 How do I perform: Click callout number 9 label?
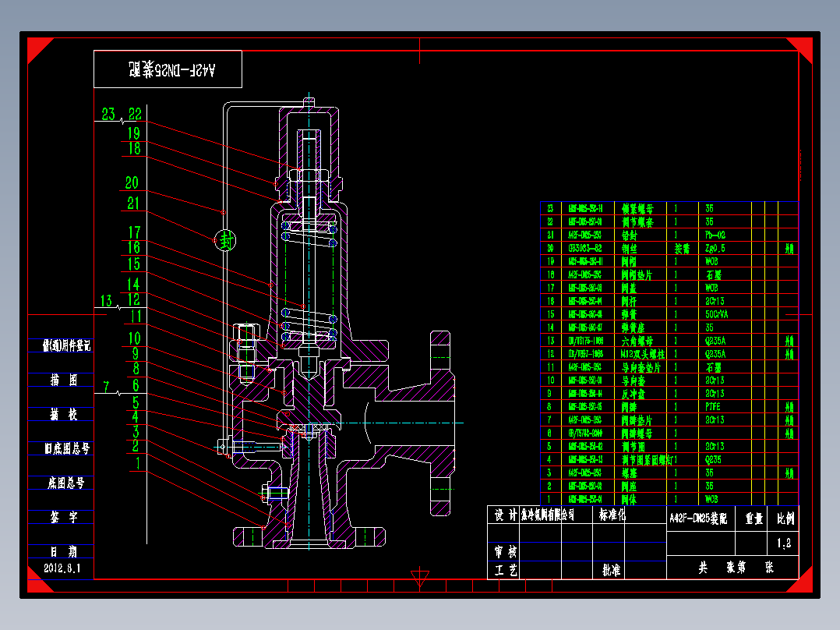coord(136,353)
